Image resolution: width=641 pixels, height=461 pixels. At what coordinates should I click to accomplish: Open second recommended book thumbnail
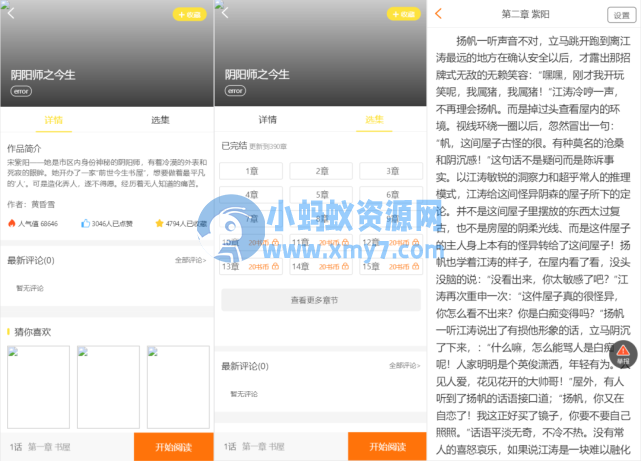[108, 387]
